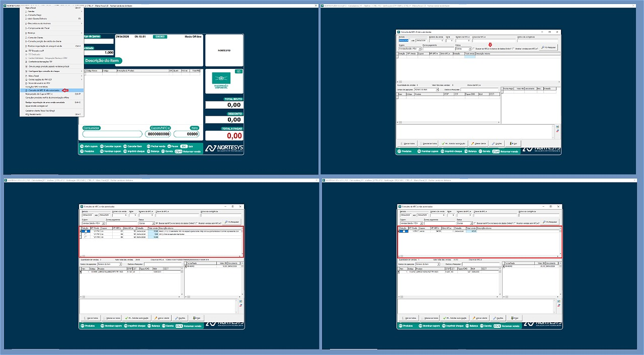644x355 pixels.
Task: Enable 'Buscar as NFC-e no banco Online' in top-right window
Action: tap(473, 49)
